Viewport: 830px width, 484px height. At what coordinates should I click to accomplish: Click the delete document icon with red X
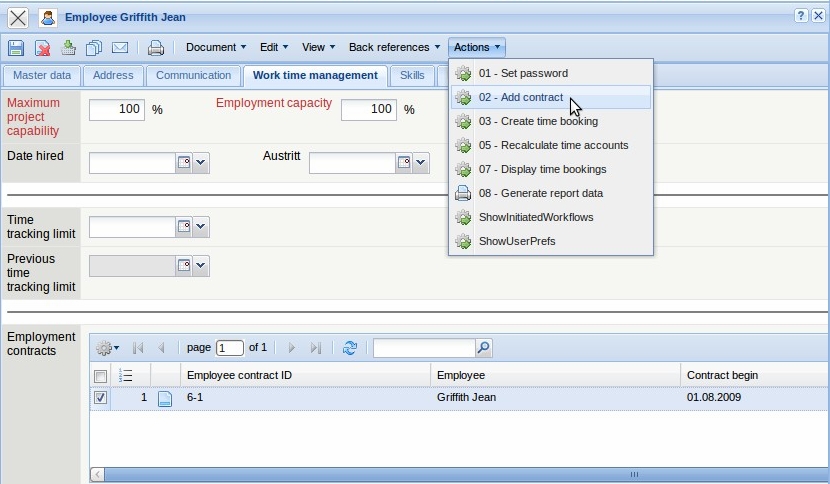pos(43,47)
